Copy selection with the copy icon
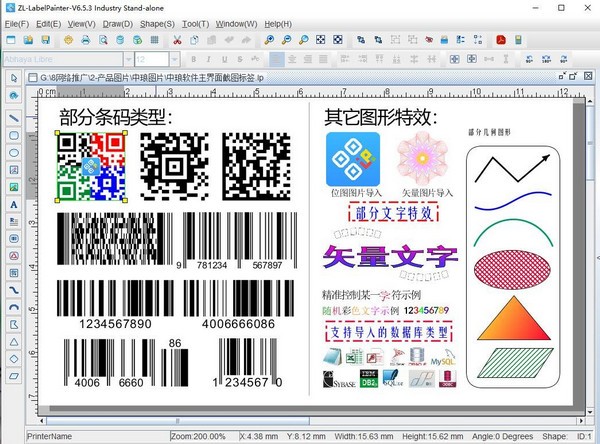This screenshot has width=600, height=444. [194, 40]
